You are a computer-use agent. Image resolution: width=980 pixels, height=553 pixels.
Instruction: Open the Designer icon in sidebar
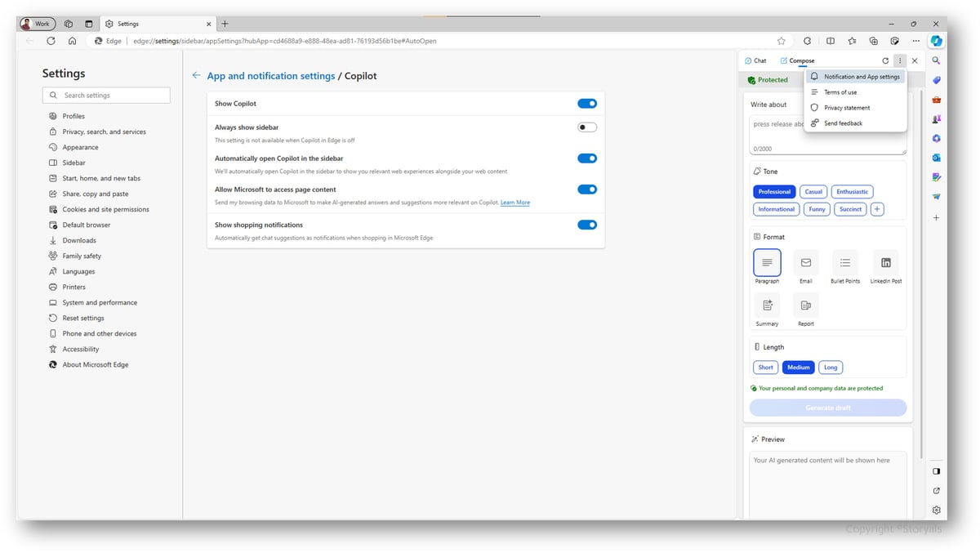click(936, 177)
